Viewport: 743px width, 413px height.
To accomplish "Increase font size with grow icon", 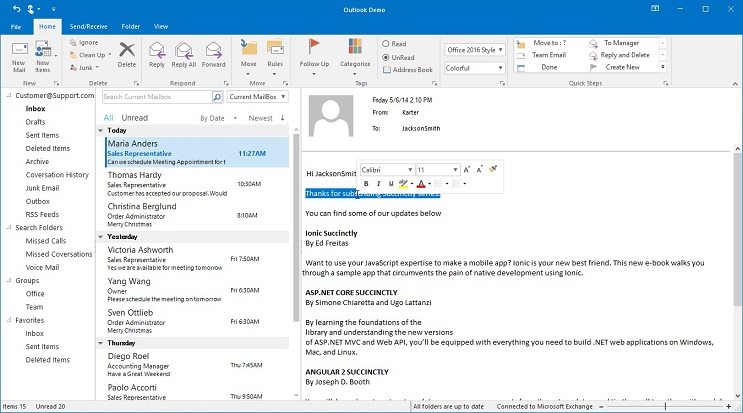I will coord(467,170).
